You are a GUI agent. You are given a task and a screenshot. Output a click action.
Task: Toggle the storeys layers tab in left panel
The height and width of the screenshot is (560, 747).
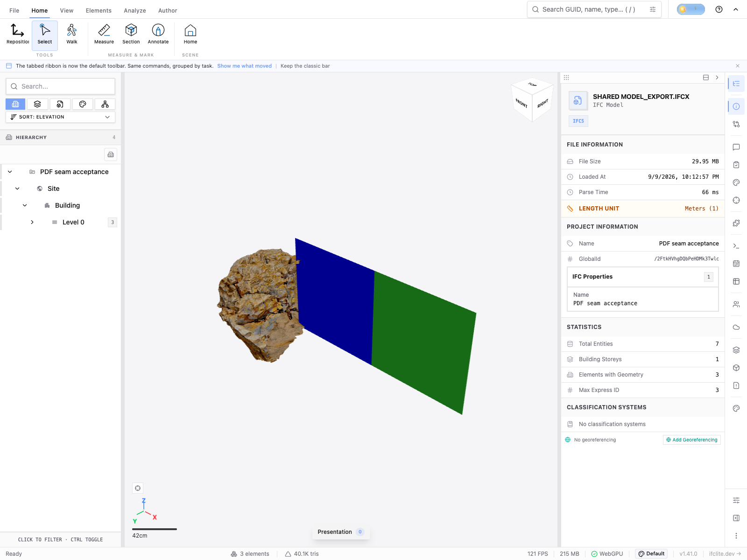[38, 104]
